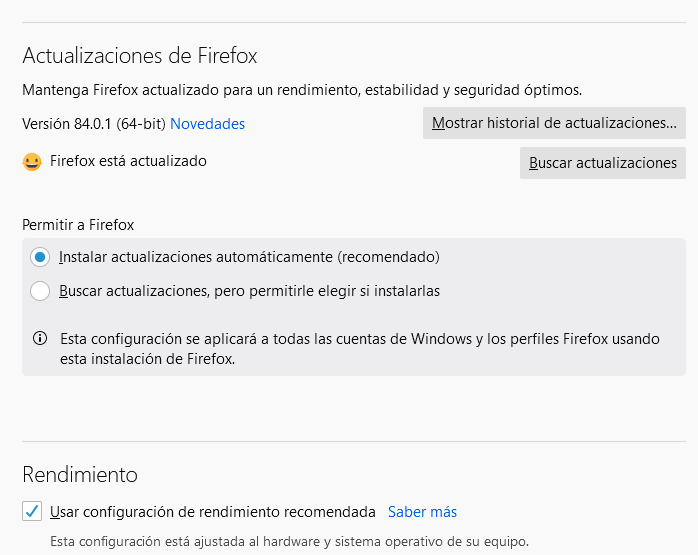Click the Usar configuración de rendimiento recomendada label text
The width and height of the screenshot is (698, 555).
213,512
